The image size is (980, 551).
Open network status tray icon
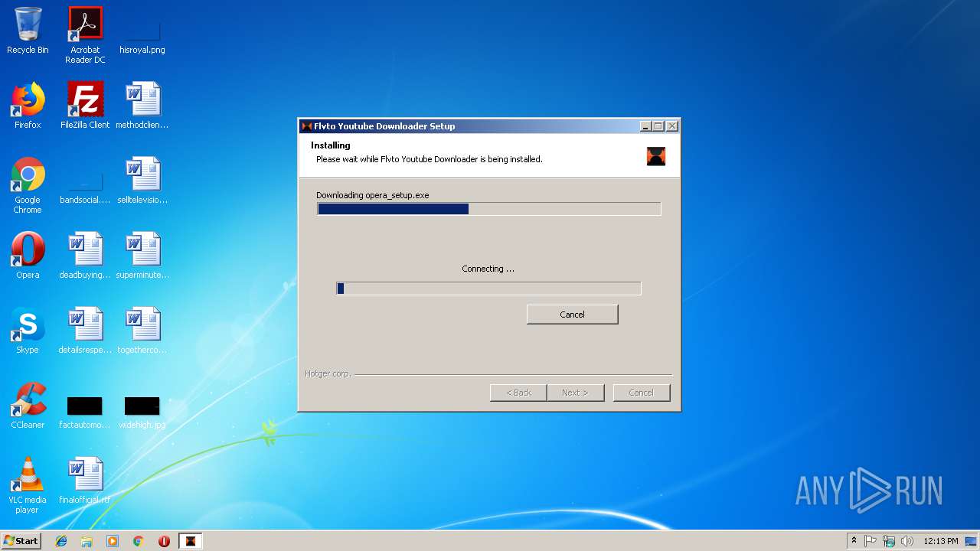(x=889, y=541)
